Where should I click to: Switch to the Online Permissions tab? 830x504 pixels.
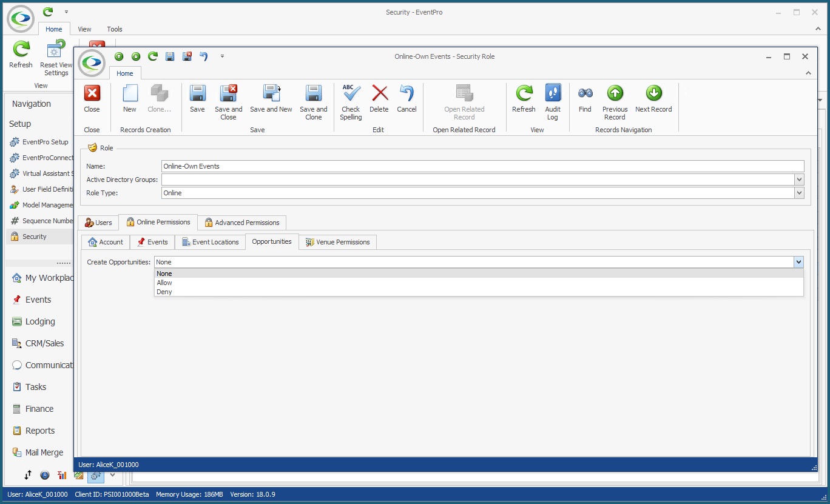(158, 222)
